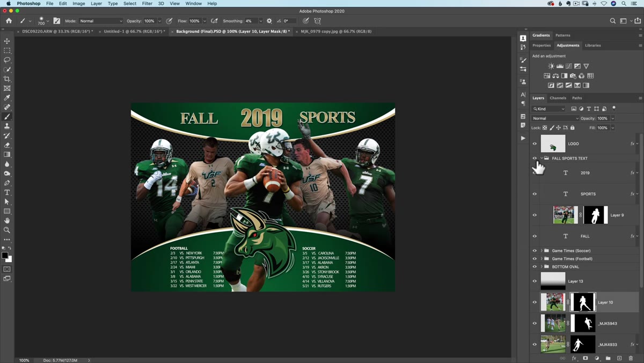Screen dimensions: 644x363
Task: Select the Clone Stamp tool
Action: tap(7, 126)
